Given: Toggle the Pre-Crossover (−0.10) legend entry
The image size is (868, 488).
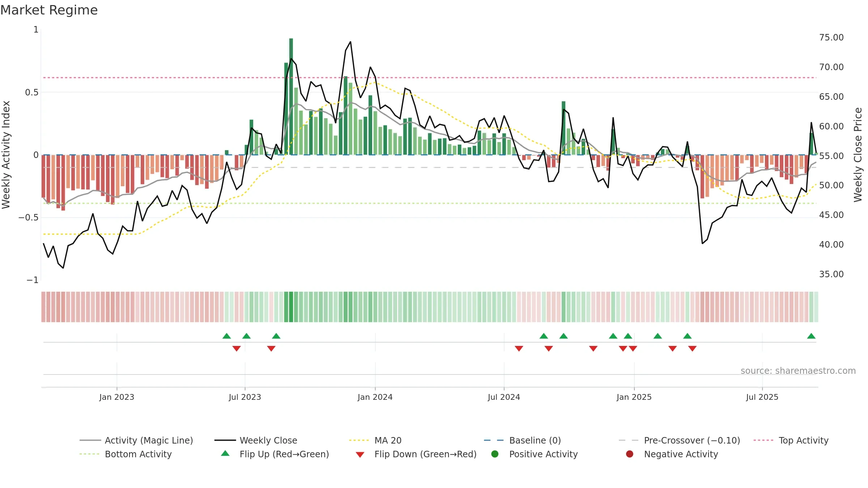Looking at the screenshot, I should pos(680,440).
